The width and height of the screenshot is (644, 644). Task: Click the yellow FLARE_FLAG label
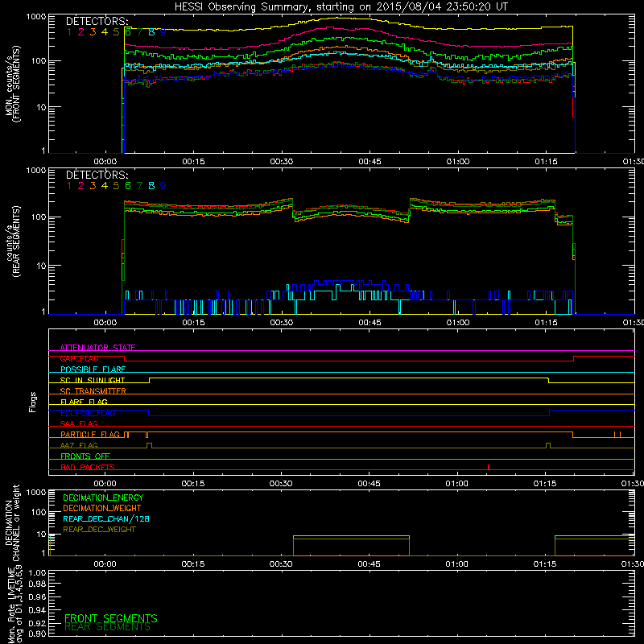tap(84, 402)
